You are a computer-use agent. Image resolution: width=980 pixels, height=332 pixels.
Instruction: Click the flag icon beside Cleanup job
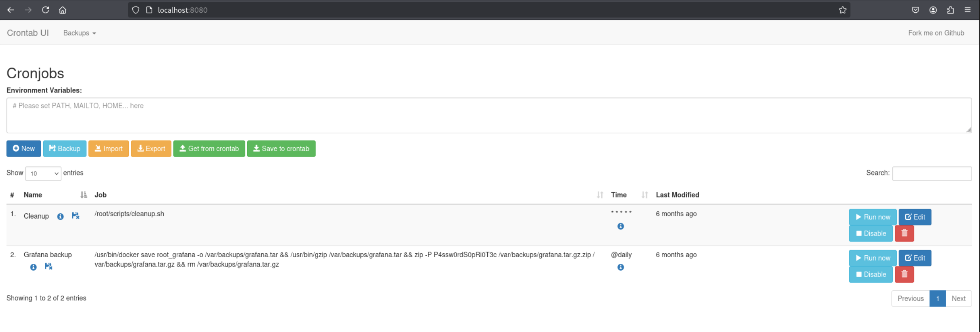(75, 216)
